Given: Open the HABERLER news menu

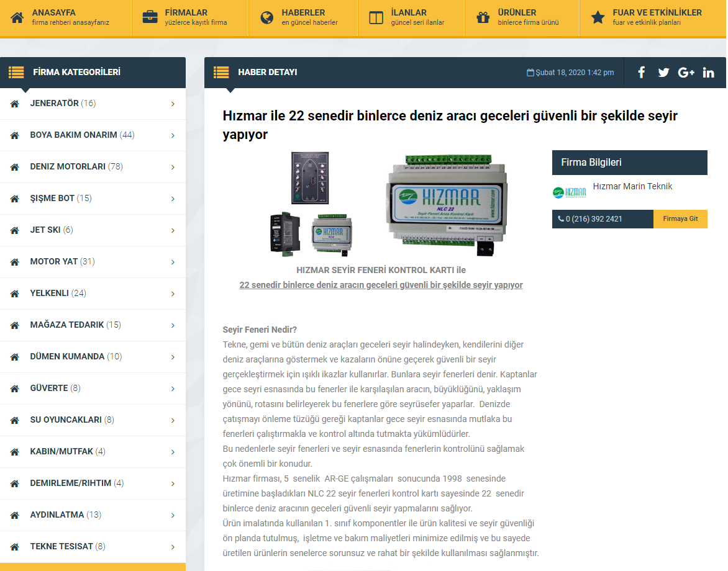Looking at the screenshot, I should coord(303,17).
